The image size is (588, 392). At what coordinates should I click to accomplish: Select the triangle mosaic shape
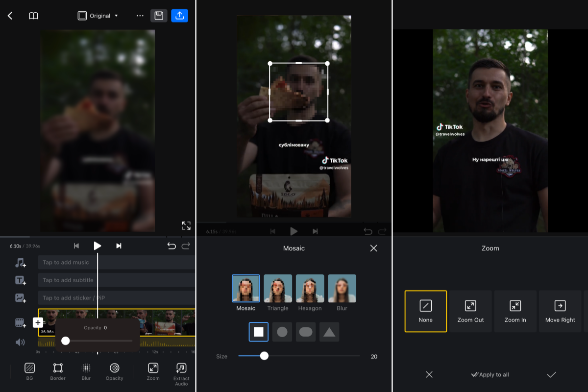tap(329, 332)
